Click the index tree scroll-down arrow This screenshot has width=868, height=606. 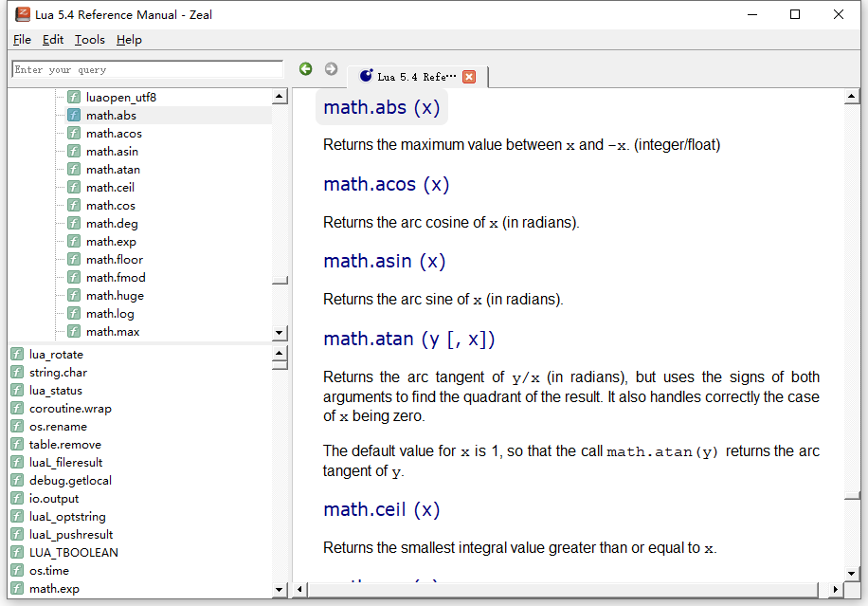point(280,333)
